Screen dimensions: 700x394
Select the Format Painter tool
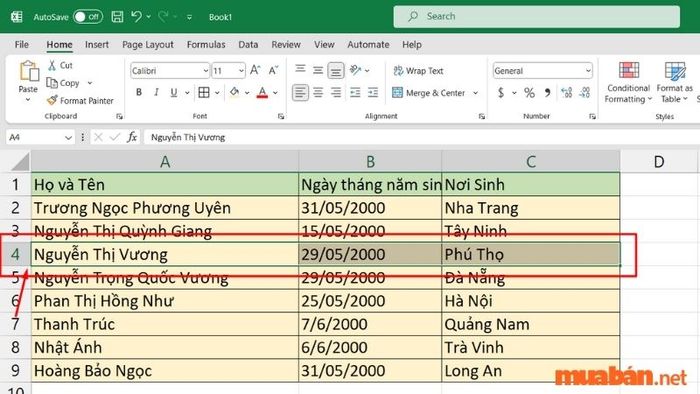click(80, 101)
